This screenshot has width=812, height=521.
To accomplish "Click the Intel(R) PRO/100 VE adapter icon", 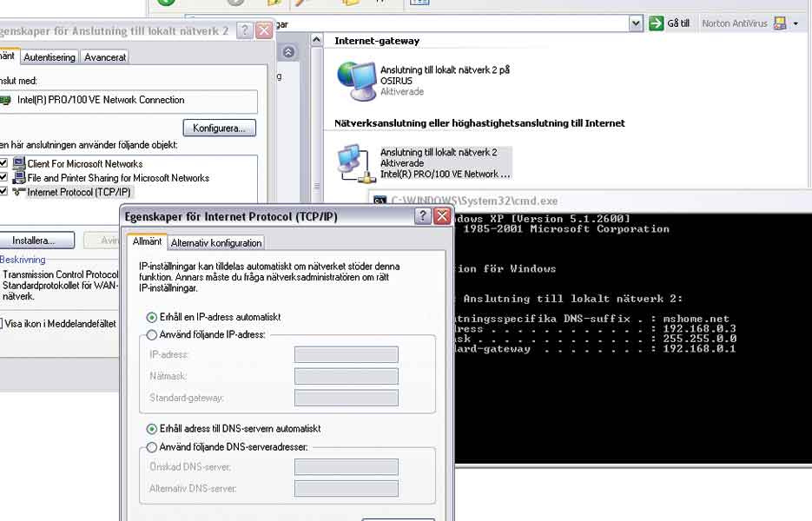I will coord(5,101).
